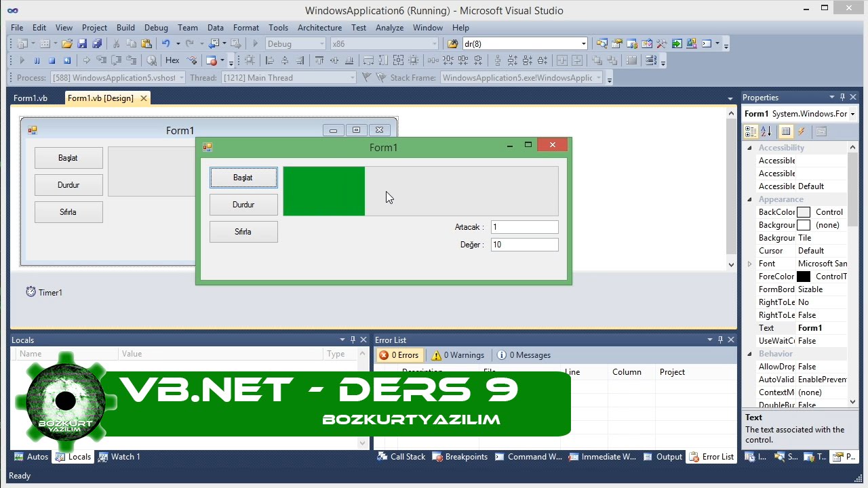The width and height of the screenshot is (868, 488).
Task: Open the Breakpoints window toolbar icon
Action: click(x=212, y=60)
